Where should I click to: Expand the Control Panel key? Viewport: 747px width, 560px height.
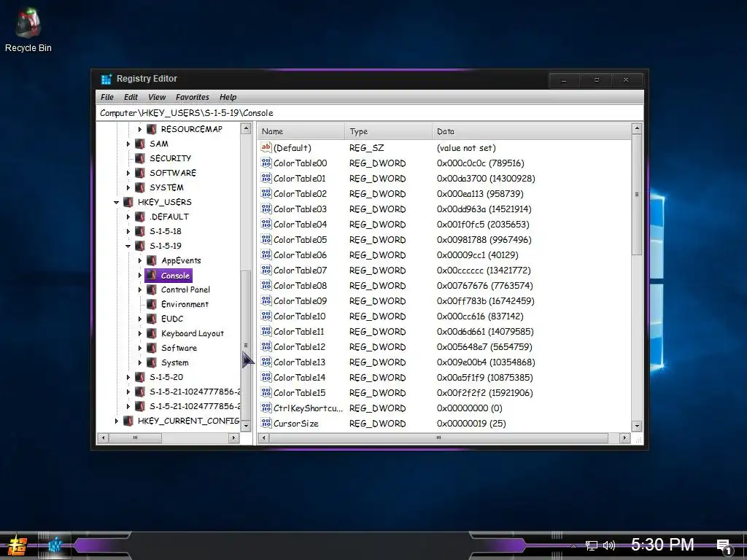tap(139, 289)
